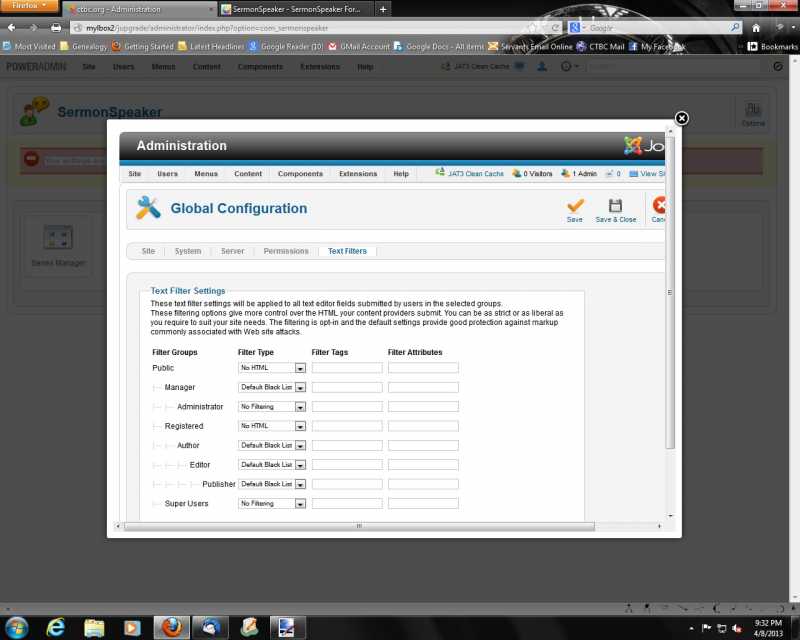
Task: Click the Filter Tags field for Manager
Action: click(347, 387)
